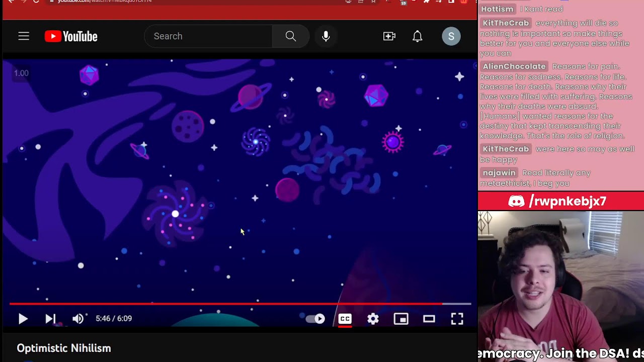Select KitTheCrab on the 'everything will die' message
This screenshot has width=644, height=362.
coord(506,23)
